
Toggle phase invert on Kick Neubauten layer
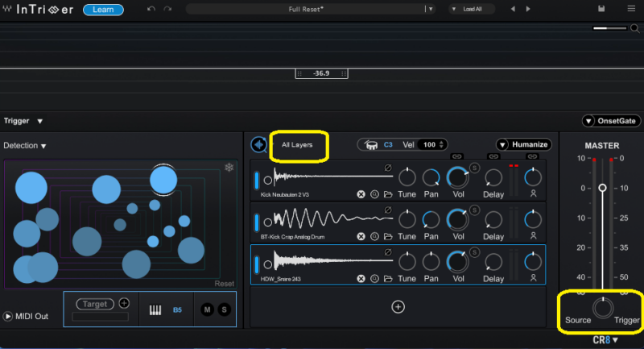(x=388, y=168)
